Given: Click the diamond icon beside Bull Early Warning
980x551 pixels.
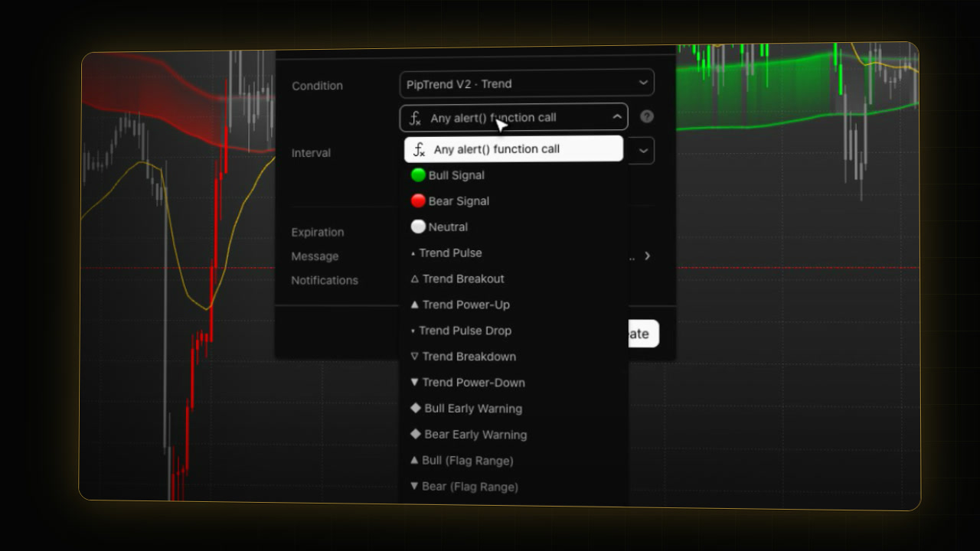Looking at the screenshot, I should pos(416,409).
